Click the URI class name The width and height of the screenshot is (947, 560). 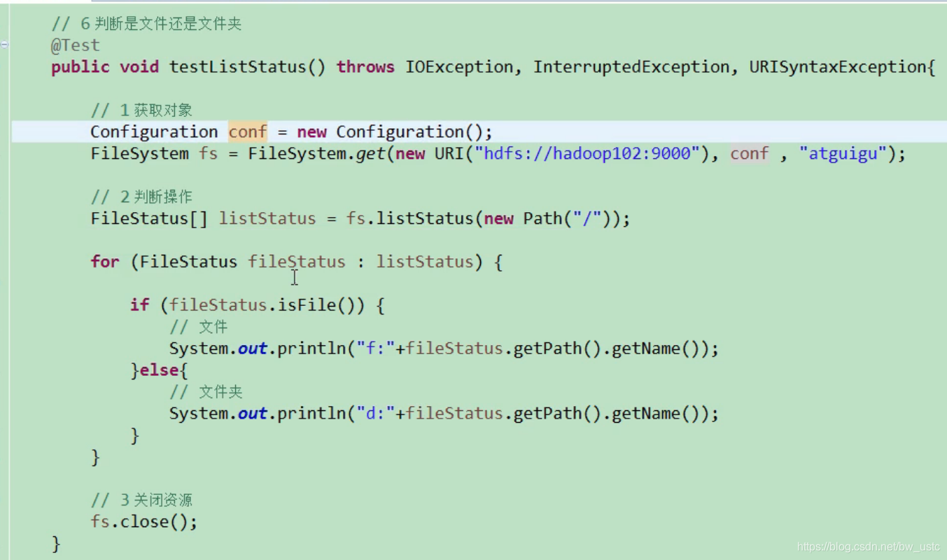pyautogui.click(x=449, y=153)
